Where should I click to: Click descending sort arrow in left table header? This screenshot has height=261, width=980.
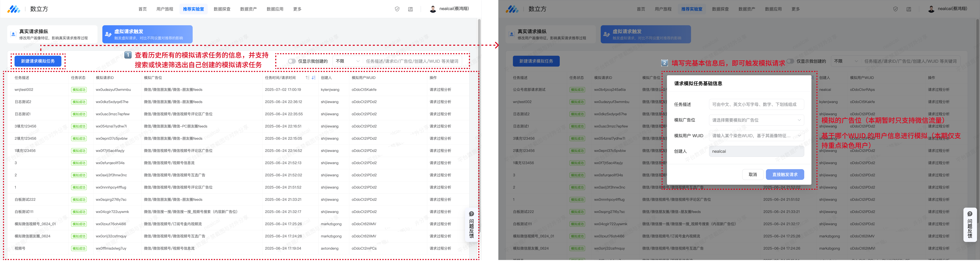[x=313, y=78]
